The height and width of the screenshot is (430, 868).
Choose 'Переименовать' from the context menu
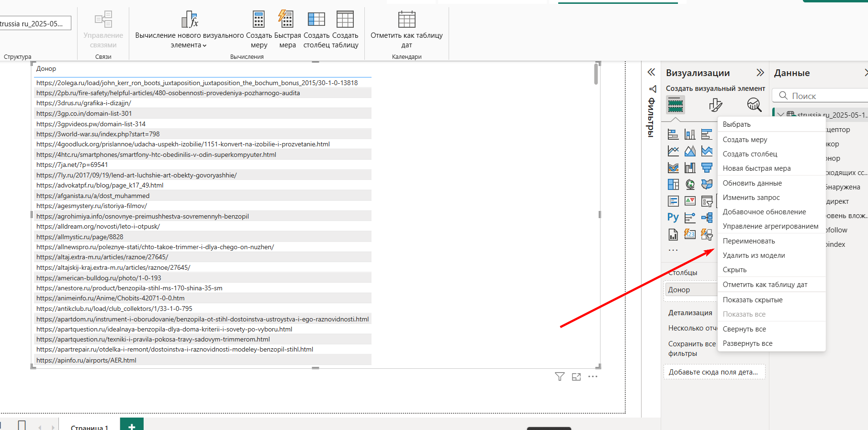748,241
